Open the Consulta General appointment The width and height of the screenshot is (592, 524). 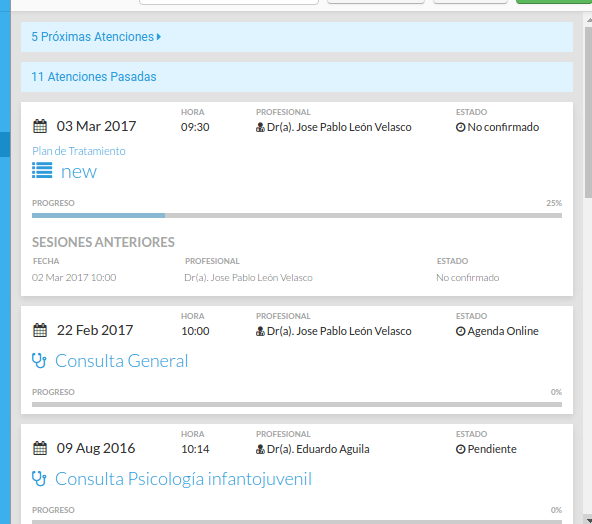click(x=122, y=361)
